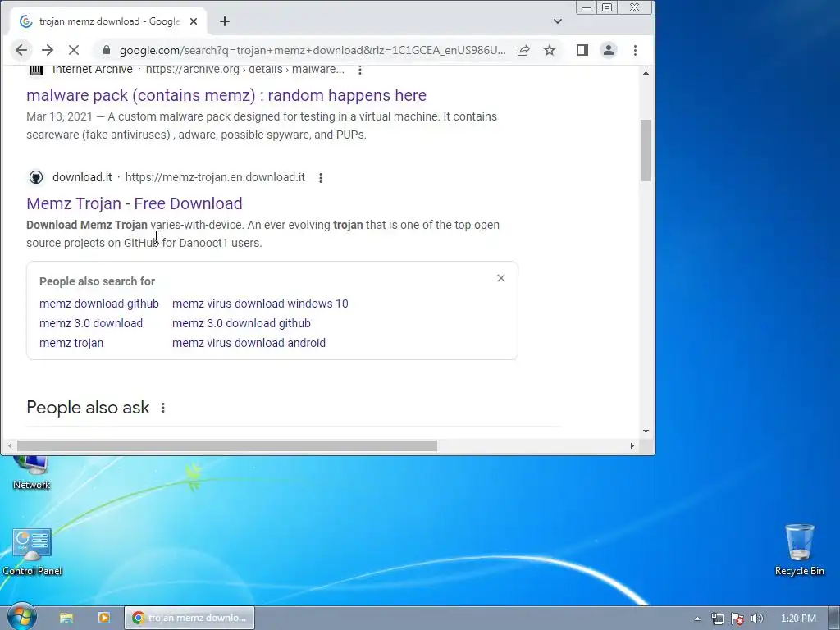Click the Internet Archive site name
The height and width of the screenshot is (630, 840).
click(x=92, y=70)
